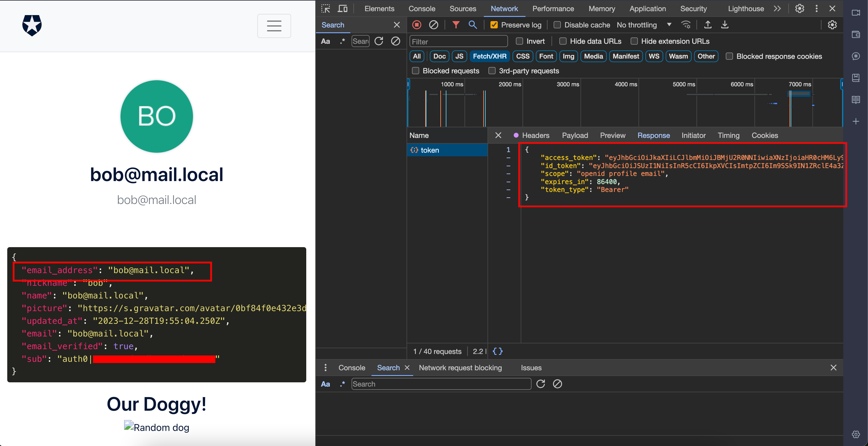The width and height of the screenshot is (868, 446).
Task: Clear the drawer search results
Action: point(557,384)
